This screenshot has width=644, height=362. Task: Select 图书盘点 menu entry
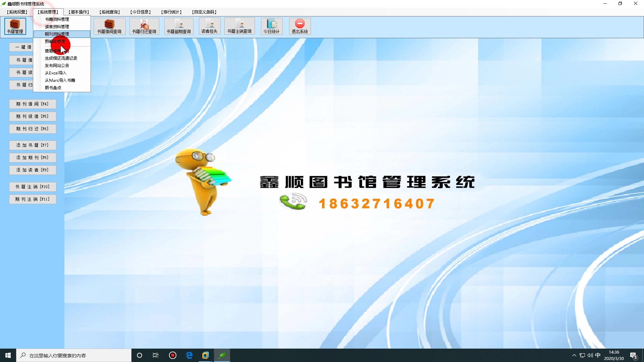tap(53, 87)
